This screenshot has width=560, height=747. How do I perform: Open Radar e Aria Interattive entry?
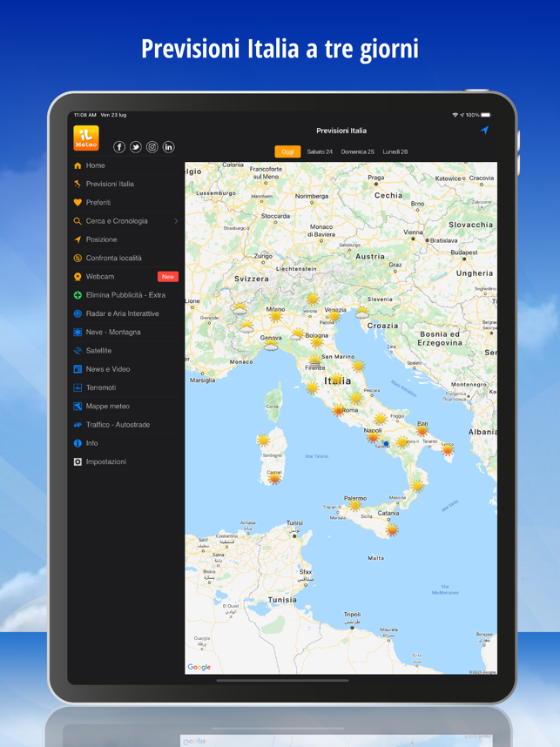pos(125,313)
